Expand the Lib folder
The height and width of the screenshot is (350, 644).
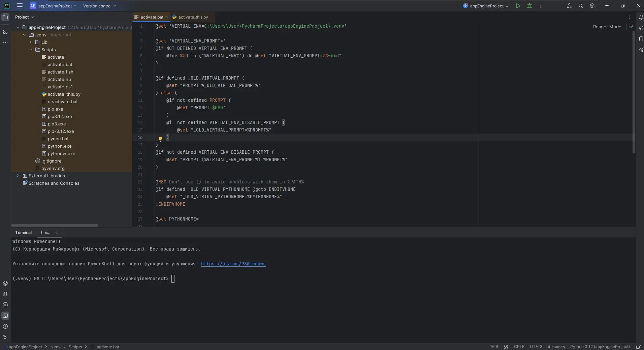(x=31, y=42)
